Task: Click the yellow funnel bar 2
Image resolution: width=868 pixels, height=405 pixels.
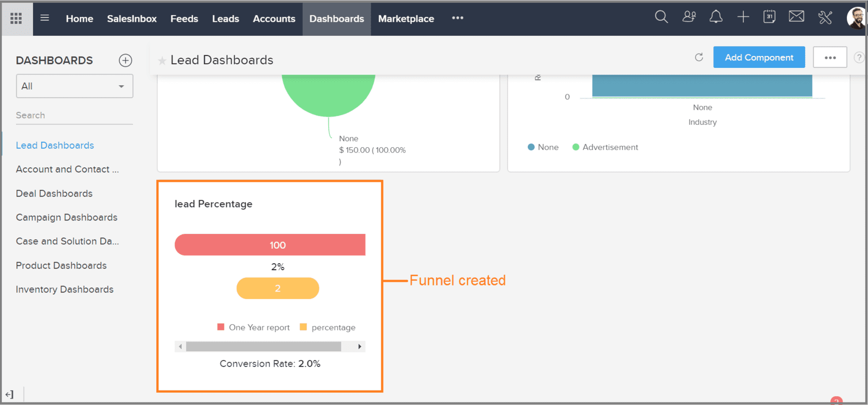Action: (278, 288)
